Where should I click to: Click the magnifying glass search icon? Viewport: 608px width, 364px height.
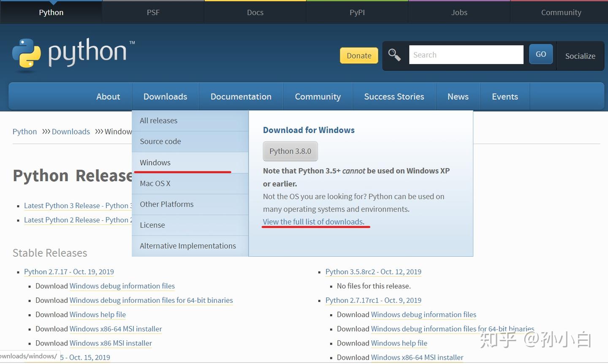tap(394, 55)
